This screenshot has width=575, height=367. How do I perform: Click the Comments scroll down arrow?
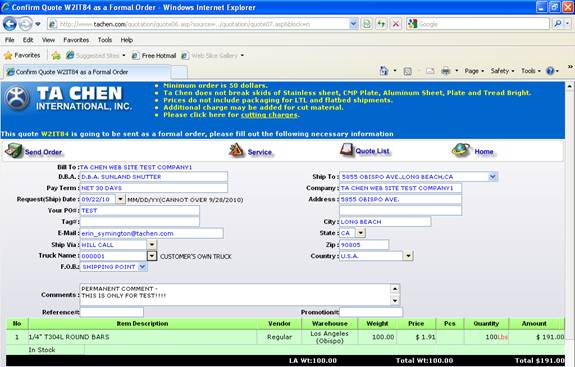(395, 301)
